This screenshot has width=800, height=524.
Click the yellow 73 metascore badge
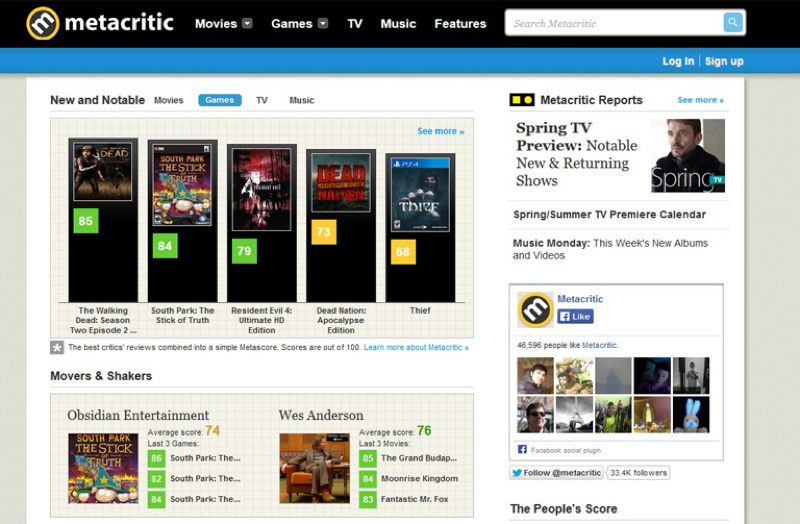coord(323,232)
